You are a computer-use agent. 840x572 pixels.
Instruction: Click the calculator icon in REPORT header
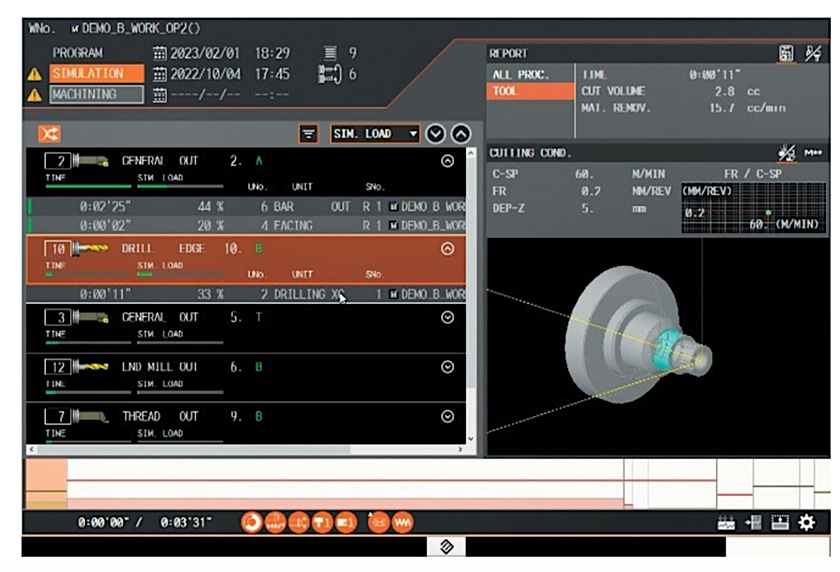(786, 53)
